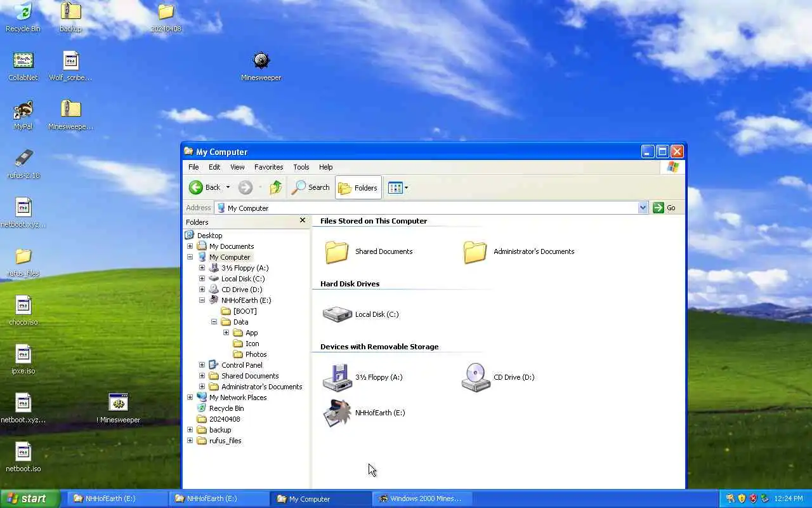This screenshot has width=812, height=508.
Task: Select Desktop in the folder tree
Action: [x=209, y=236]
